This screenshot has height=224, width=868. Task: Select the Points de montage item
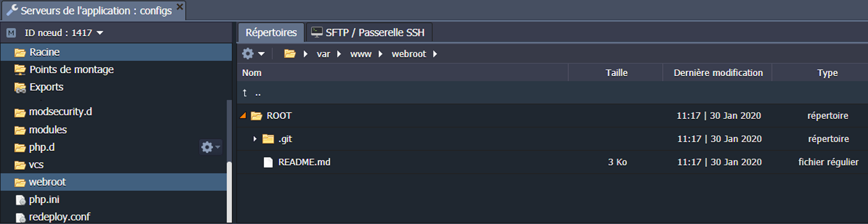[72, 69]
